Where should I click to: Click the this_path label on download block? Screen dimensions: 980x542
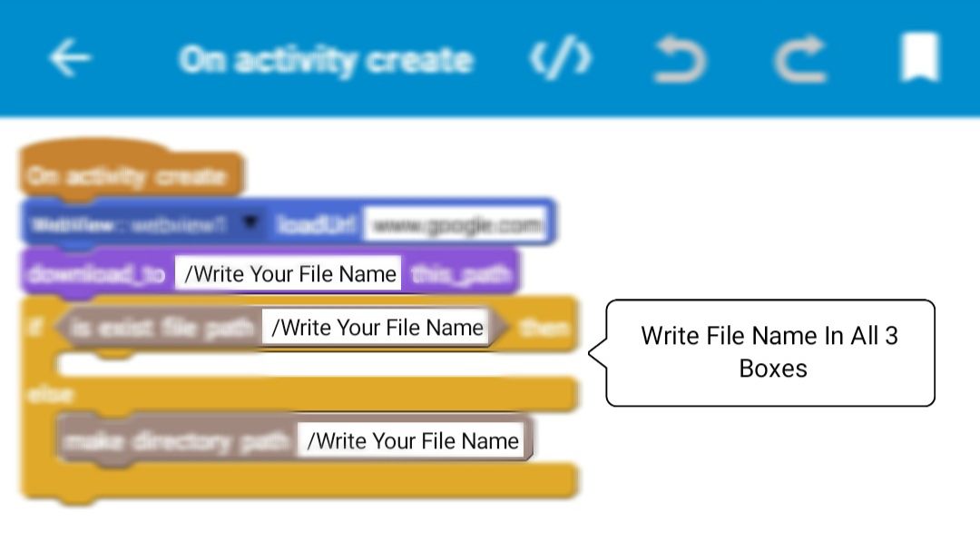coord(461,274)
